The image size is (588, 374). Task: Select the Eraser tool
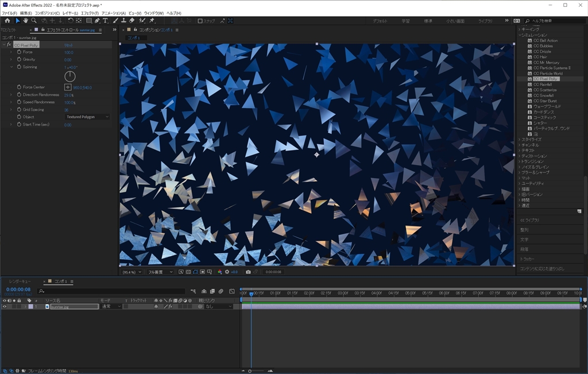coord(132,21)
